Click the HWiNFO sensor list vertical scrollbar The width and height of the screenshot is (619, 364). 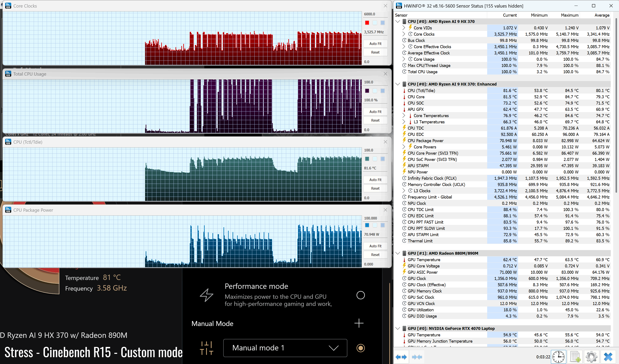[616, 106]
